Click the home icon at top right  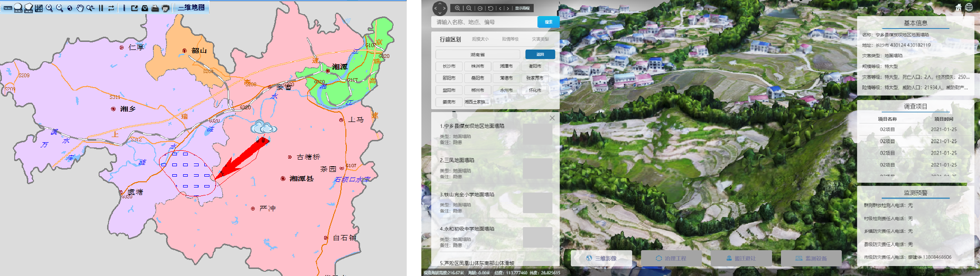pyautogui.click(x=958, y=7)
